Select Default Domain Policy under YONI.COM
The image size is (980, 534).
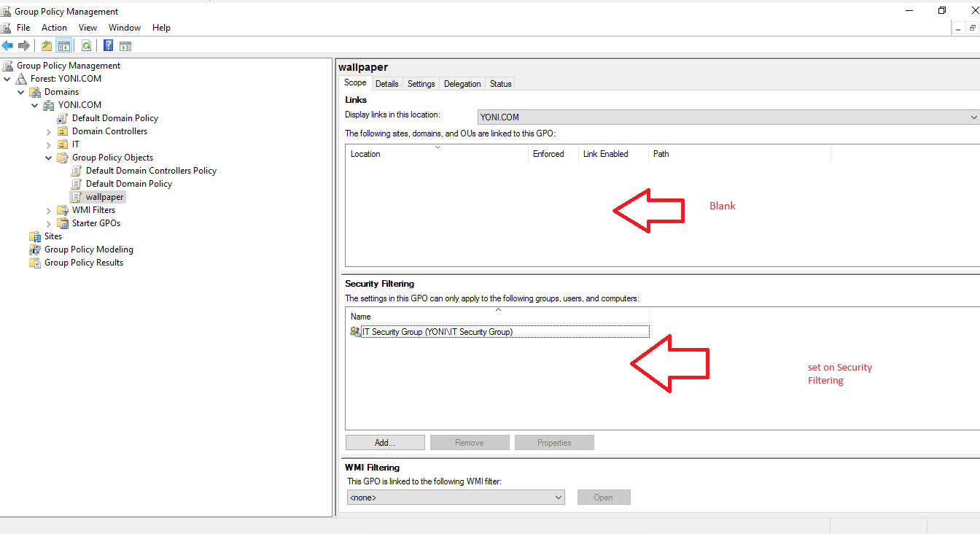tap(115, 118)
